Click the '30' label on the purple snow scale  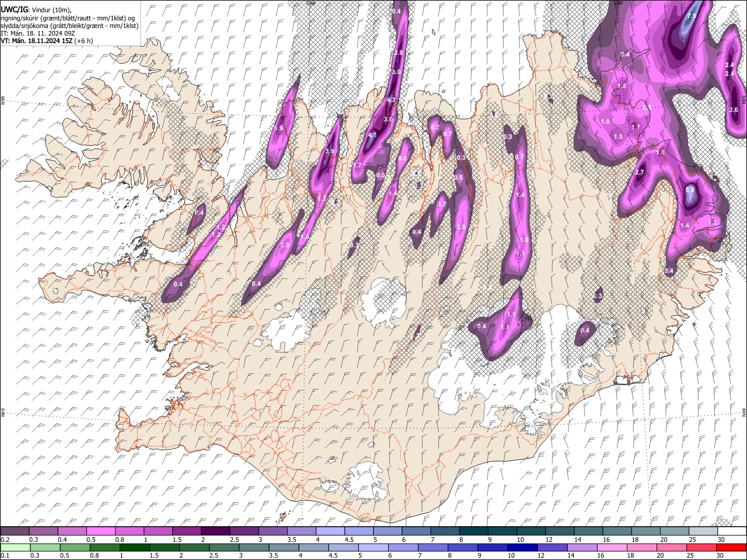tap(721, 539)
